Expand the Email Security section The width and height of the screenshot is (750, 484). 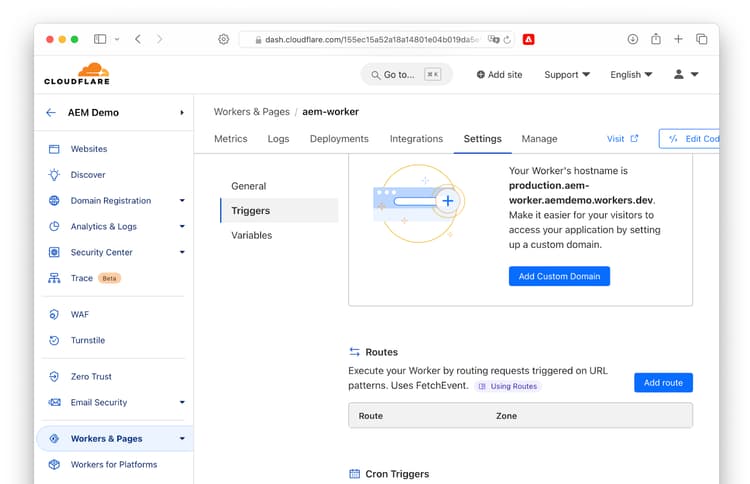[182, 403]
